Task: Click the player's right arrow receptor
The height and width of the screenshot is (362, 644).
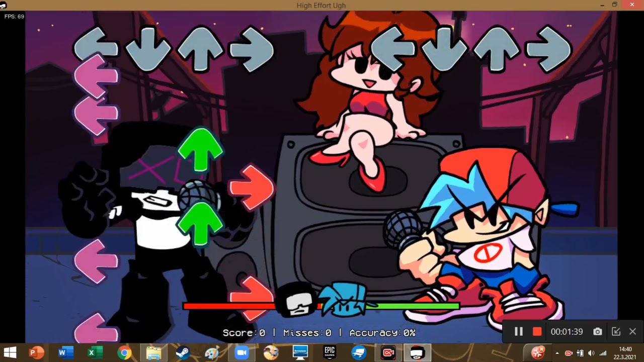Action: pyautogui.click(x=548, y=49)
